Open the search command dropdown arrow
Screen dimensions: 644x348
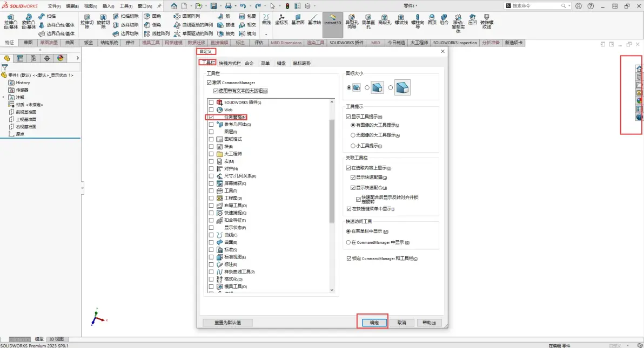pyautogui.click(x=569, y=6)
